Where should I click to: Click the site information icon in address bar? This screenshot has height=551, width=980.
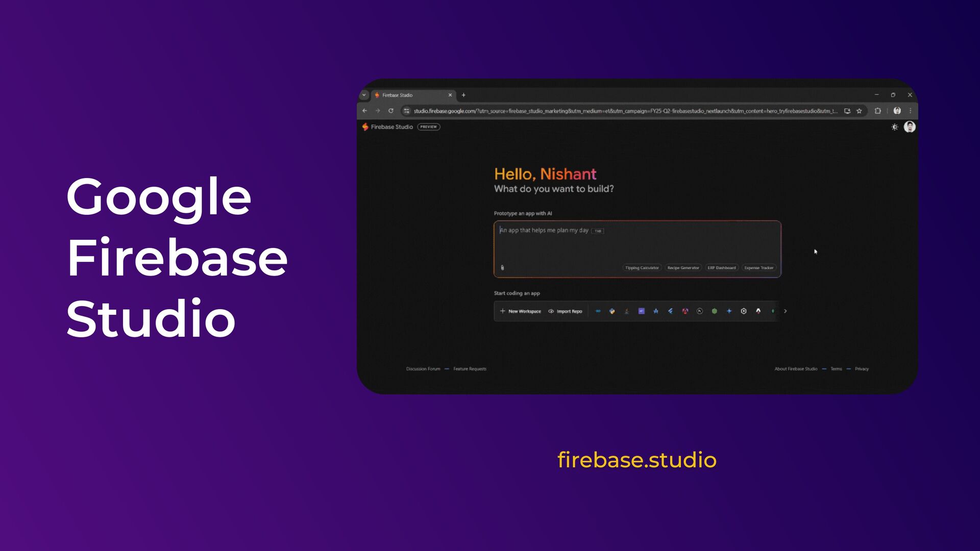point(406,111)
